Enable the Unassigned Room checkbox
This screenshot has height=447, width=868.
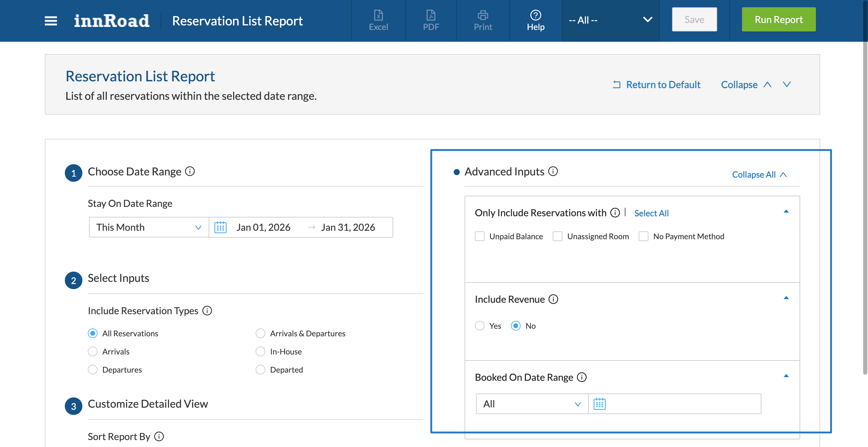click(x=557, y=236)
